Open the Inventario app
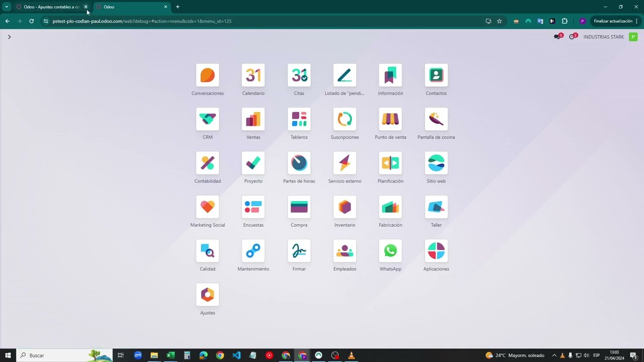Image resolution: width=644 pixels, height=362 pixels. [x=345, y=207]
